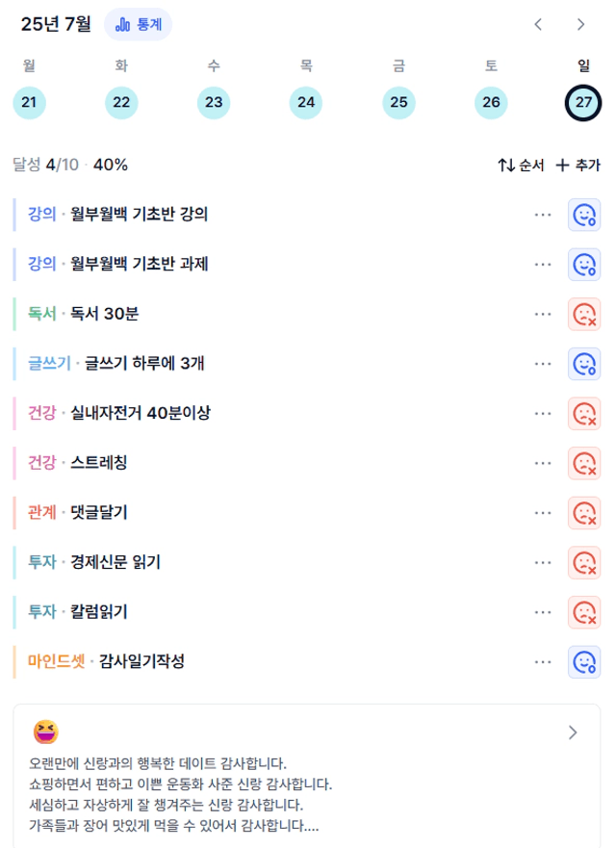The image size is (616, 848).
Task: Click laughing emoji in gratitude journal card
Action: 46,732
